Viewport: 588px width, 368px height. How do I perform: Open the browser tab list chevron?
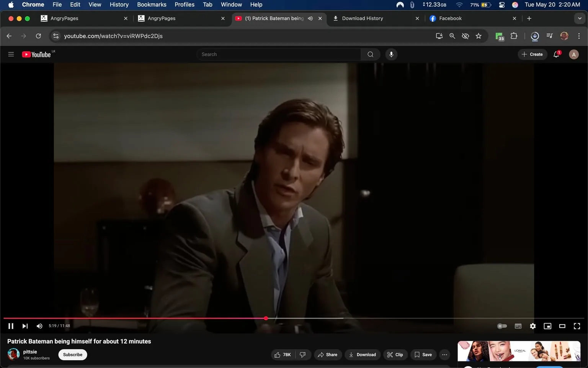[579, 18]
